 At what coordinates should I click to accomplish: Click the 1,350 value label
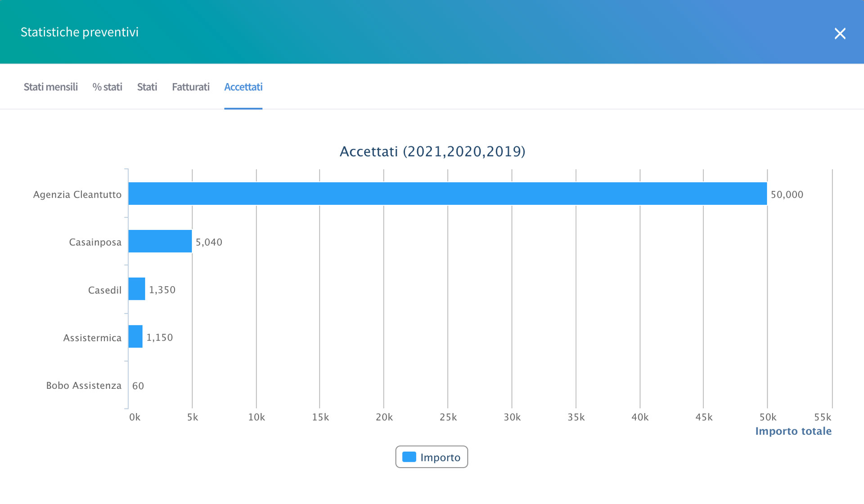point(162,290)
